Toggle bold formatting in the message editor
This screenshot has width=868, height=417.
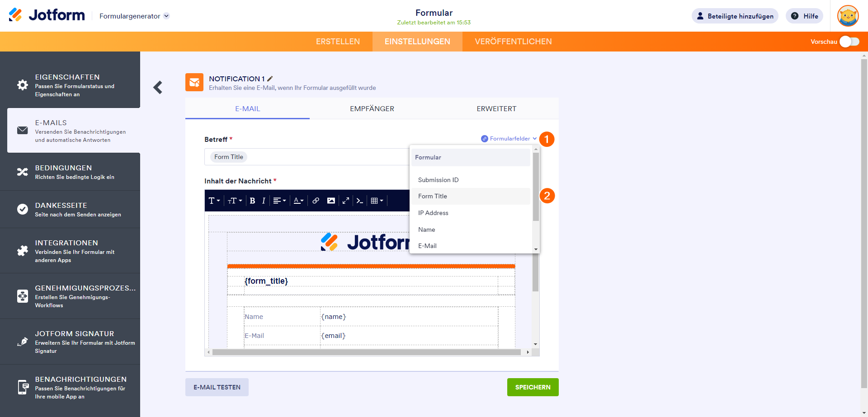point(252,201)
